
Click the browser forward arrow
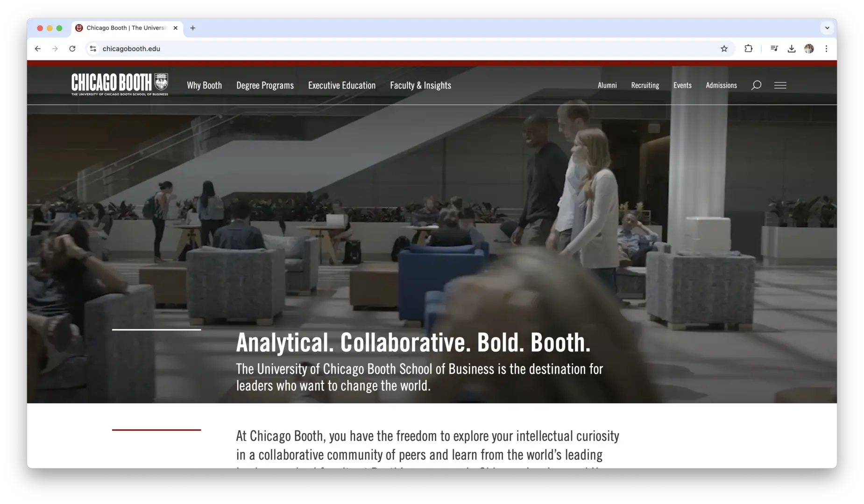tap(55, 49)
